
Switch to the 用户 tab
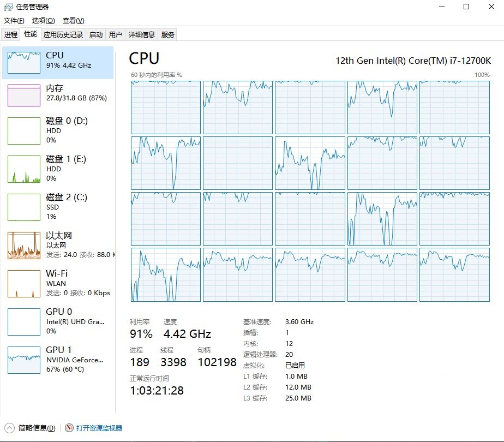(x=116, y=34)
